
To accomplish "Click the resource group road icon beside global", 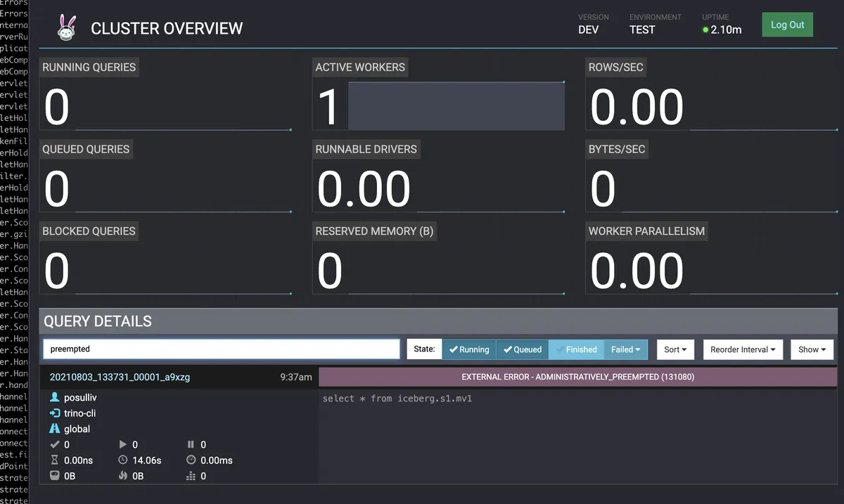I will coord(55,429).
